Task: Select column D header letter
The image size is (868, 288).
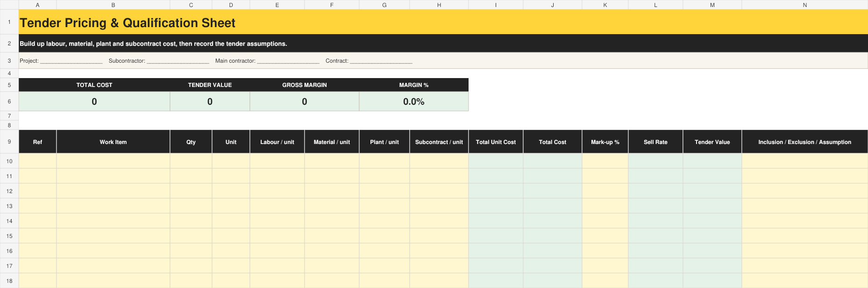Action: coord(231,5)
